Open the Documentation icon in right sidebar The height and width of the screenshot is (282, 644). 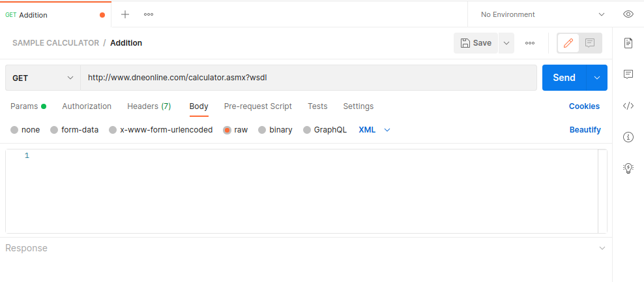pyautogui.click(x=628, y=43)
